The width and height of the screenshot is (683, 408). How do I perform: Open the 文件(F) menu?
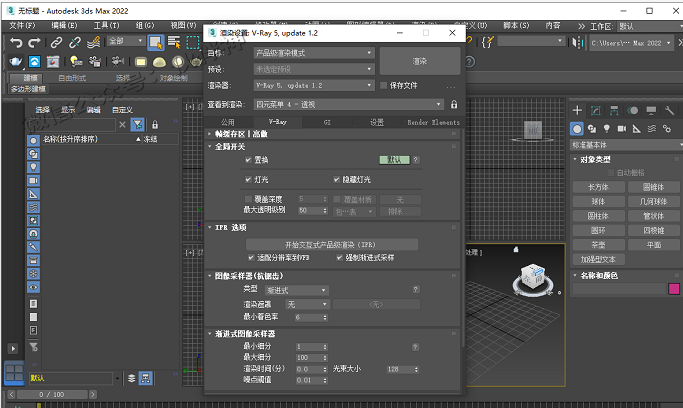(22, 26)
